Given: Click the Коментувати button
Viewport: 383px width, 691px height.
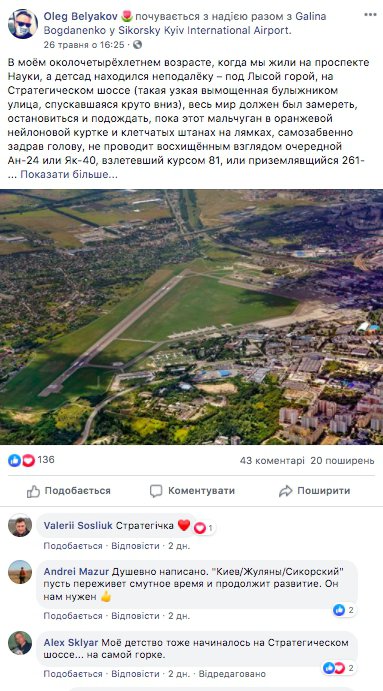Looking at the screenshot, I should point(192,491).
